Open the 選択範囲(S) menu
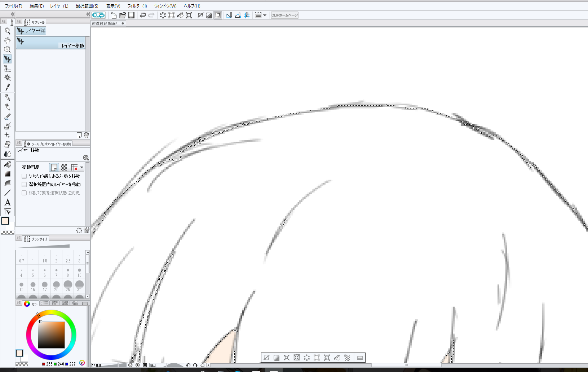This screenshot has height=372, width=588. 87,6
